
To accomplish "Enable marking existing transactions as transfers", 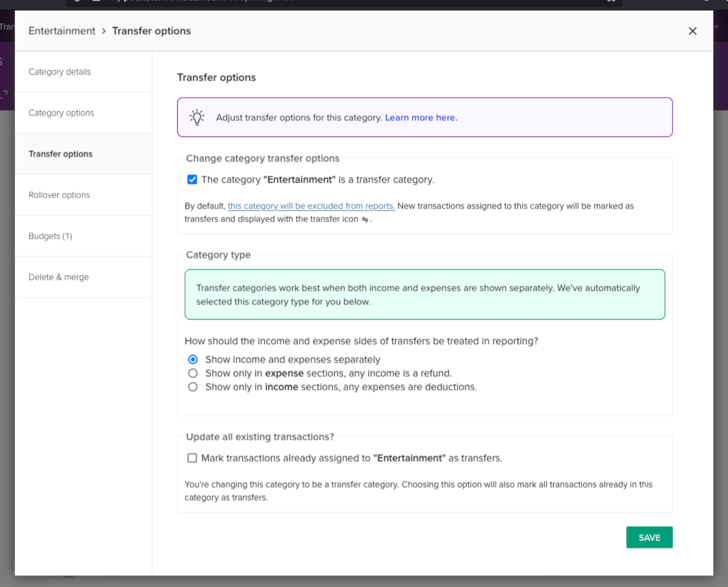I will click(x=192, y=458).
